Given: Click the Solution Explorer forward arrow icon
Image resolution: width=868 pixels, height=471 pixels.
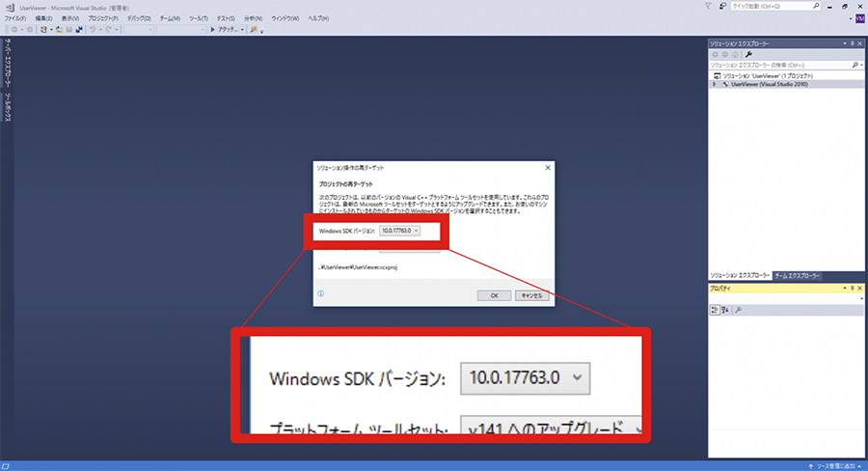Looking at the screenshot, I should [725, 54].
